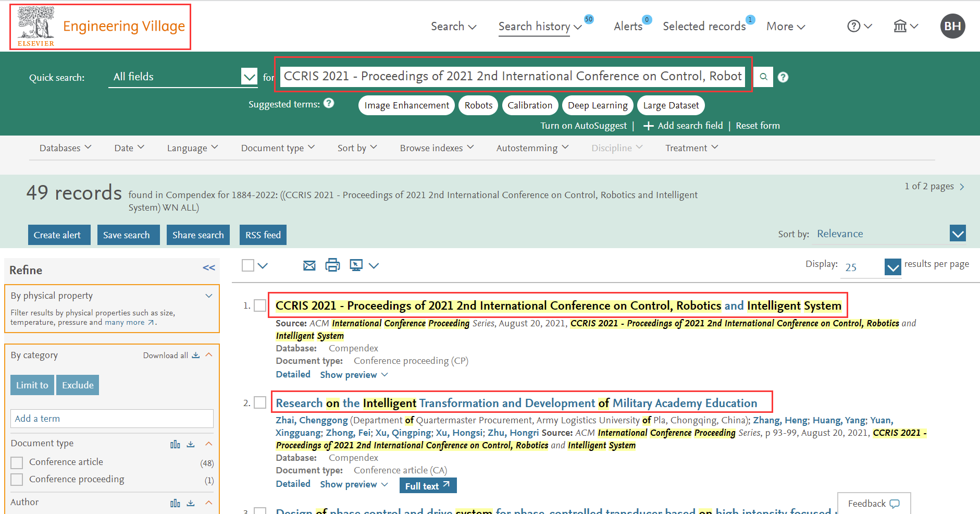Check the box for record 1 CCRIS 2021
Screen dimensions: 980x514
coord(260,305)
